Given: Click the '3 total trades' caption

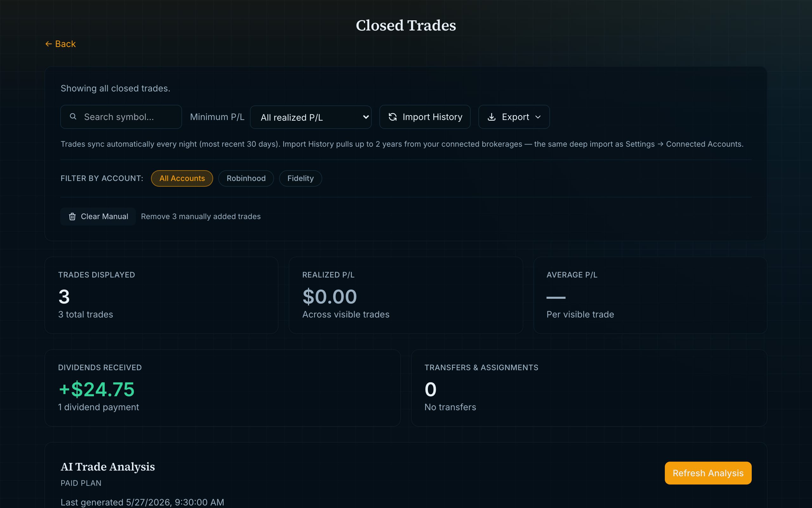Looking at the screenshot, I should pyautogui.click(x=86, y=314).
